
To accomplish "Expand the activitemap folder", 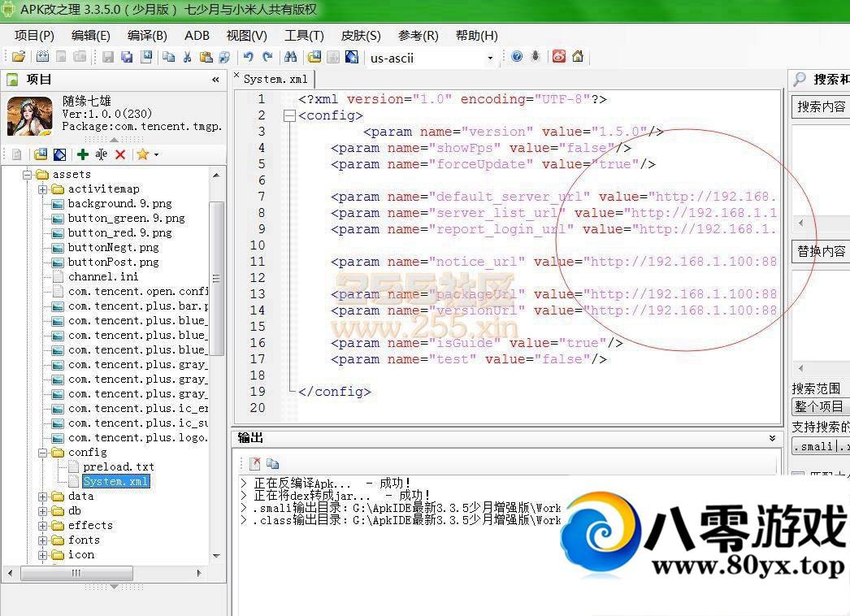I will (x=42, y=189).
